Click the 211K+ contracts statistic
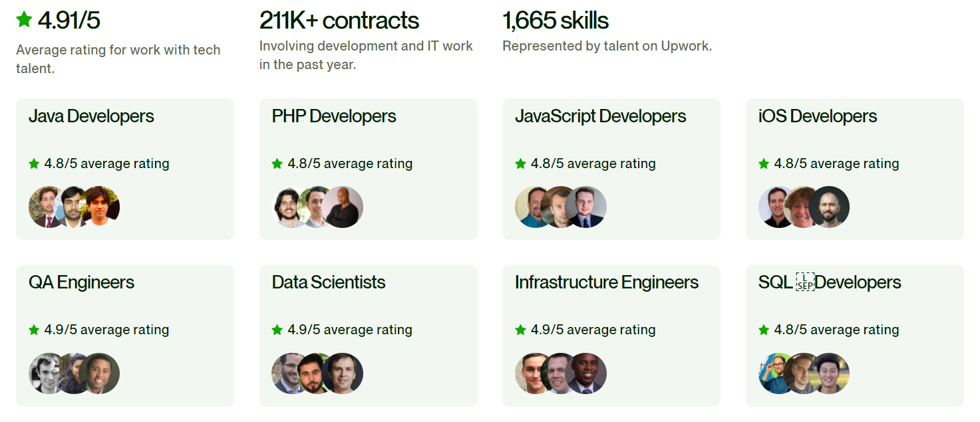Viewport: 980px width, 422px height. (x=339, y=21)
